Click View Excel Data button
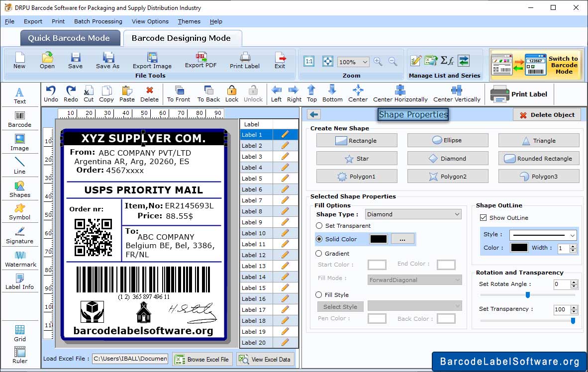Image resolution: width=588 pixels, height=372 pixels. tap(265, 359)
